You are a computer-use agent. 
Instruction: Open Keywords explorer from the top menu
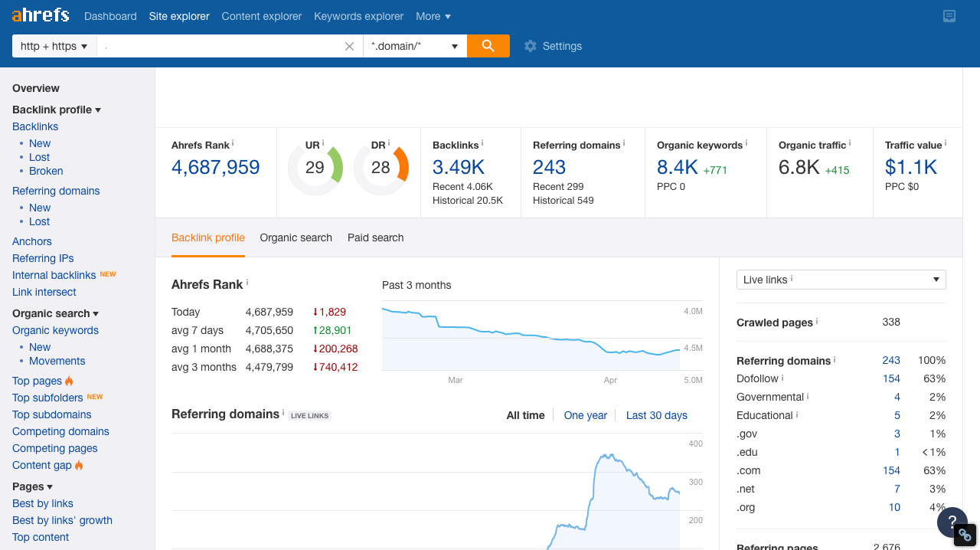[358, 16]
